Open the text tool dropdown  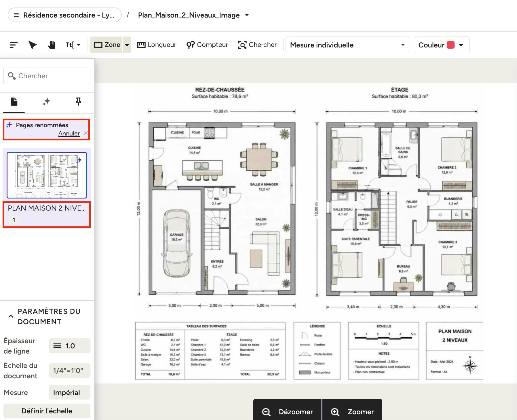73,45
